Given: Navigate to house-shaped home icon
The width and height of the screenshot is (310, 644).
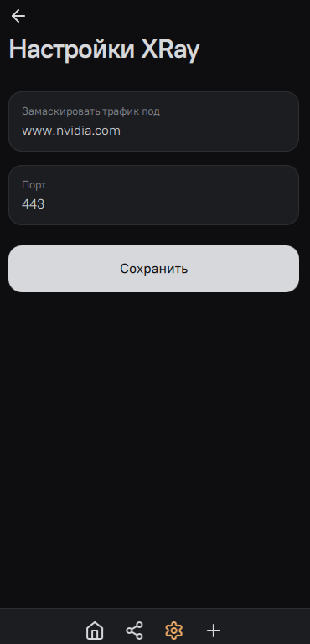Looking at the screenshot, I should point(95,630).
